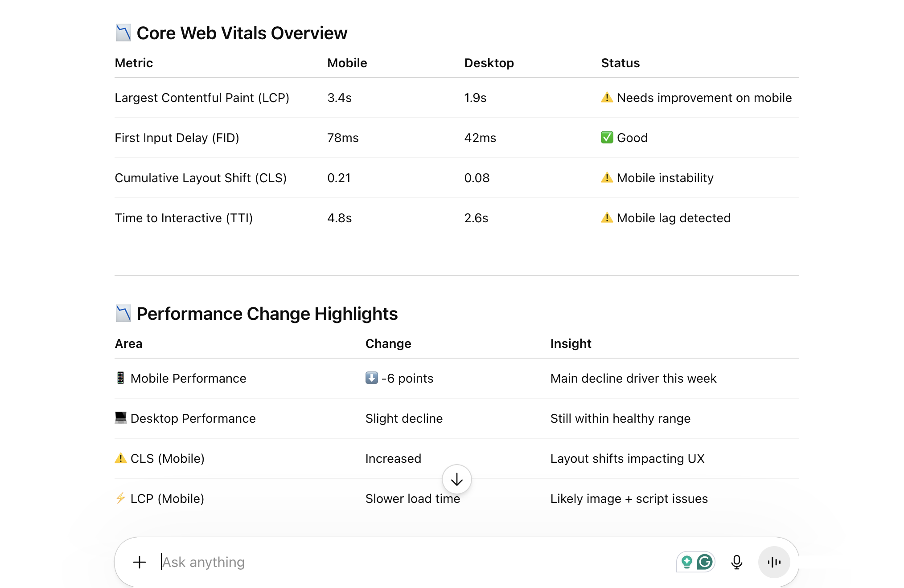Click the warning icon next to Mobile instability
Screen dimensions: 904x588
coord(607,178)
